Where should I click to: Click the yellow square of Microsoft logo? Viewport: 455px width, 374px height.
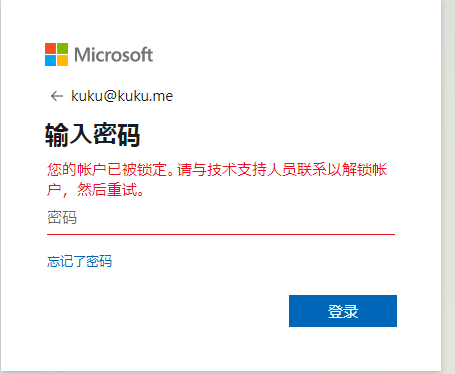pyautogui.click(x=62, y=60)
